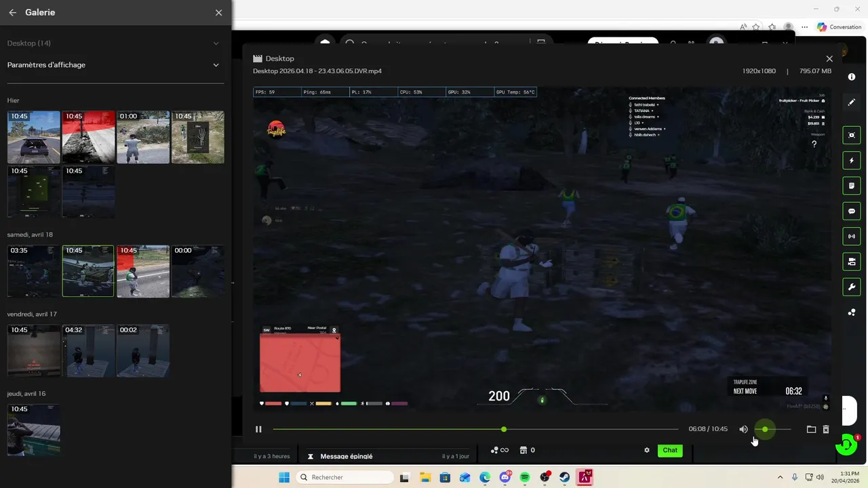The height and width of the screenshot is (488, 868).
Task: Click the wrench tools icon in the sidebar
Action: coord(852,287)
